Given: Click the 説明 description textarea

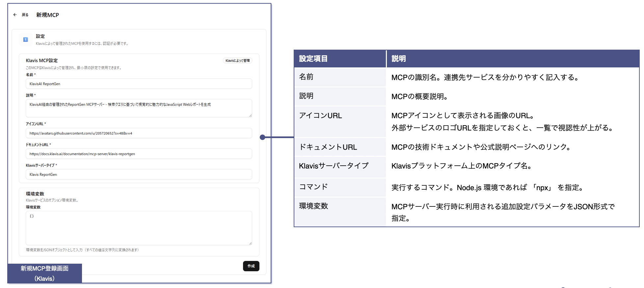Looking at the screenshot, I should pos(139,108).
